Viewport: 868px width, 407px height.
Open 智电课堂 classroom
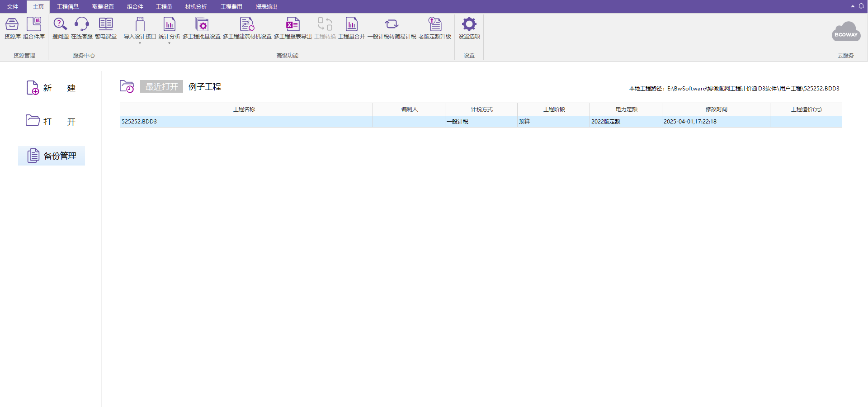(x=106, y=28)
